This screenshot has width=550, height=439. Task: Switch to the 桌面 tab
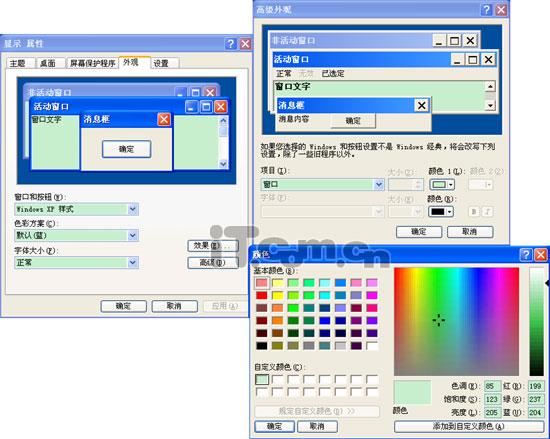(48, 63)
